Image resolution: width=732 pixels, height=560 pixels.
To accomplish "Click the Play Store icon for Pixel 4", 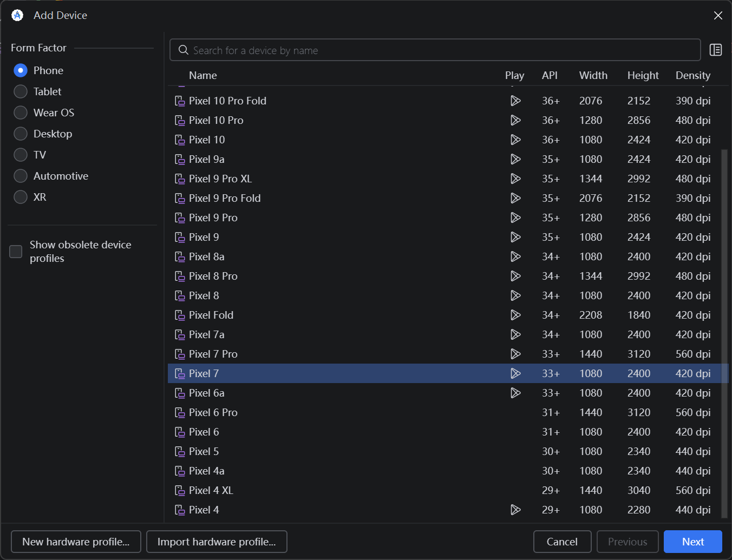I will click(515, 510).
